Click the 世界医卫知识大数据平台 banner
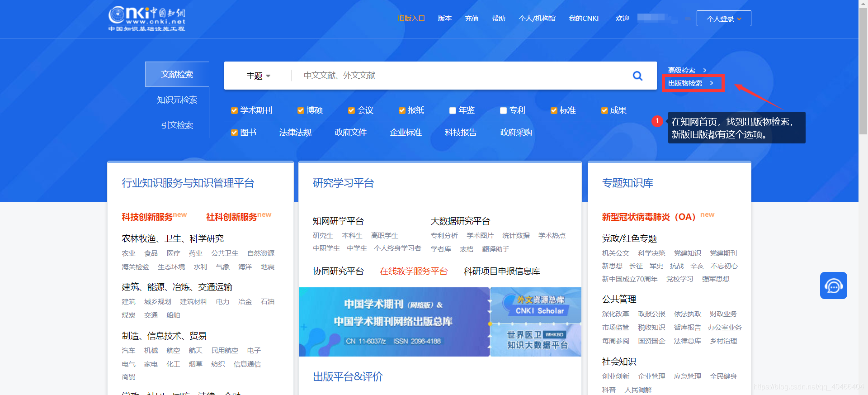Screen dimensions: 868x395 coord(536,340)
